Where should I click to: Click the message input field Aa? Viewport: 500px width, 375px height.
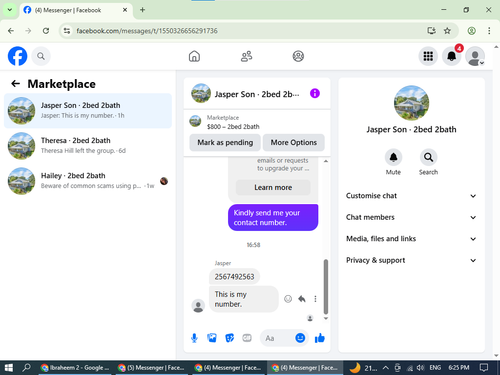[278, 338]
